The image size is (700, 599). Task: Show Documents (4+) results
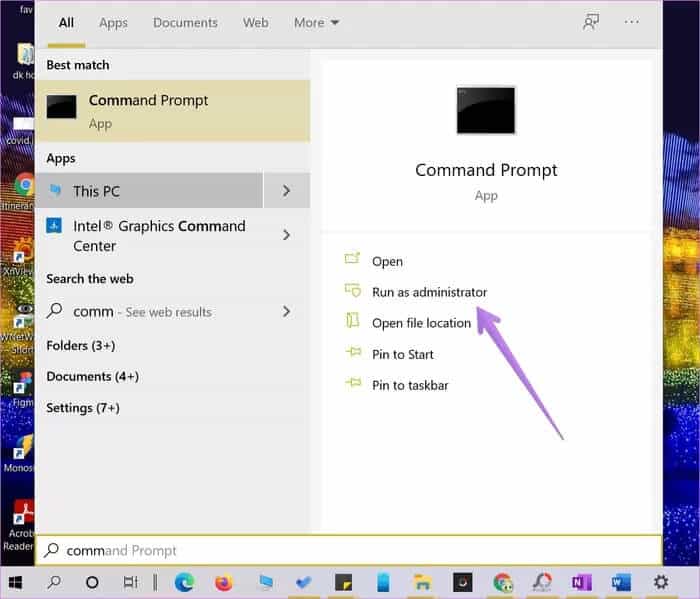coord(92,377)
